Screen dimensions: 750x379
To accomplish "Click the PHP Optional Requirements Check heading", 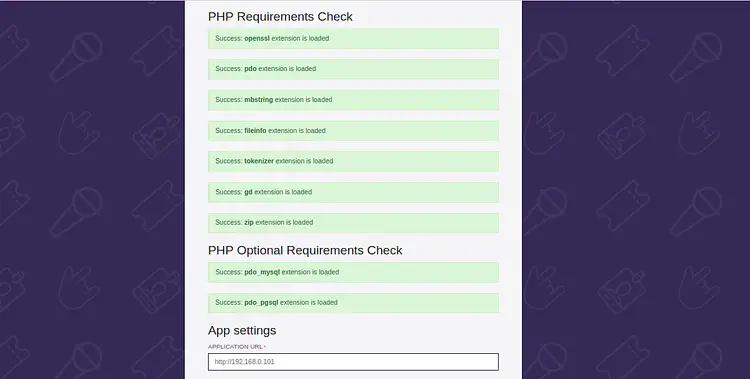I will click(305, 250).
